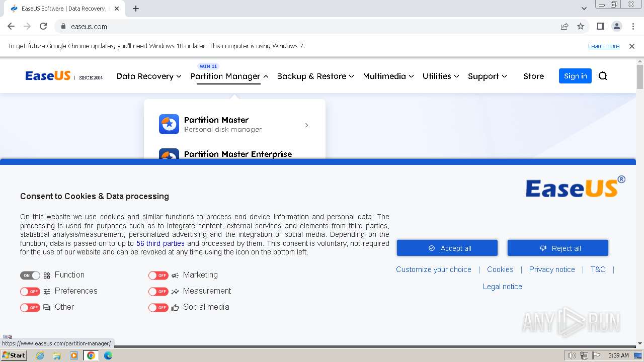Open the 56 third parties link
Image resolution: width=644 pixels, height=362 pixels.
(160, 243)
